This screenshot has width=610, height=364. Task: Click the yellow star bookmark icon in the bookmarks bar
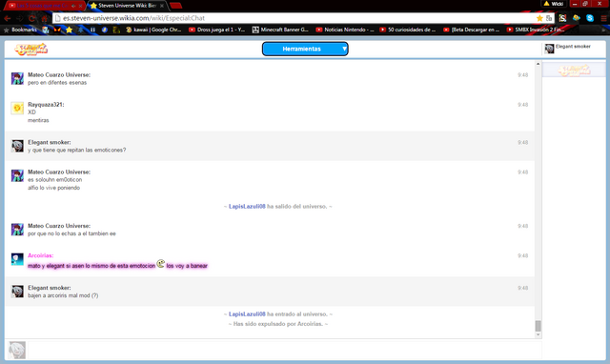[69, 30]
